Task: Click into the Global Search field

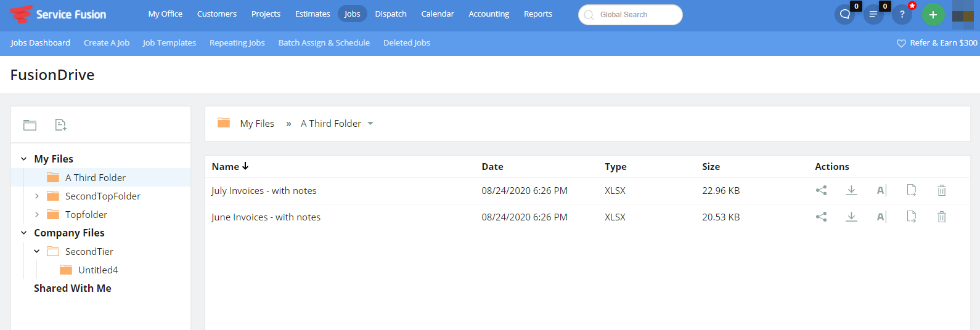Action: 631,15
